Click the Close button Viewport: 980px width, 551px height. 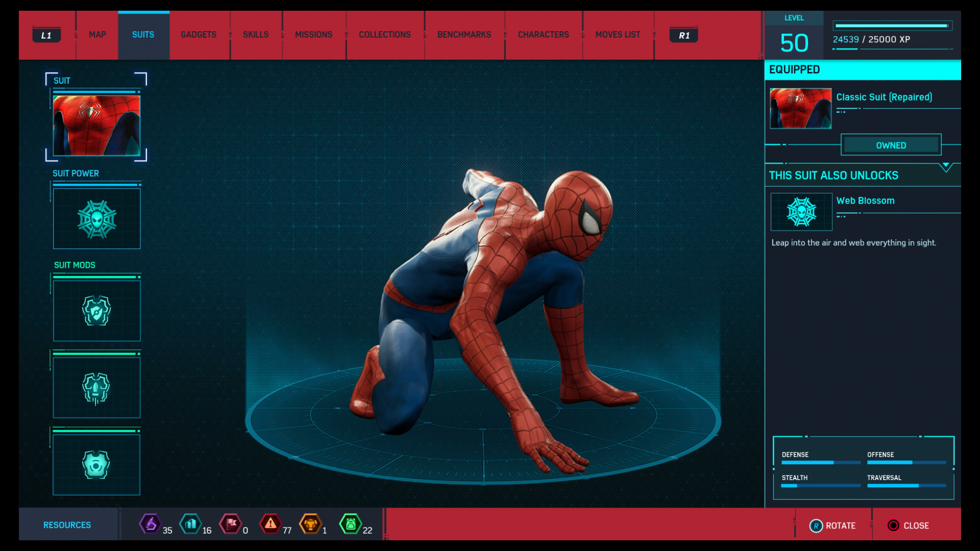coord(909,525)
